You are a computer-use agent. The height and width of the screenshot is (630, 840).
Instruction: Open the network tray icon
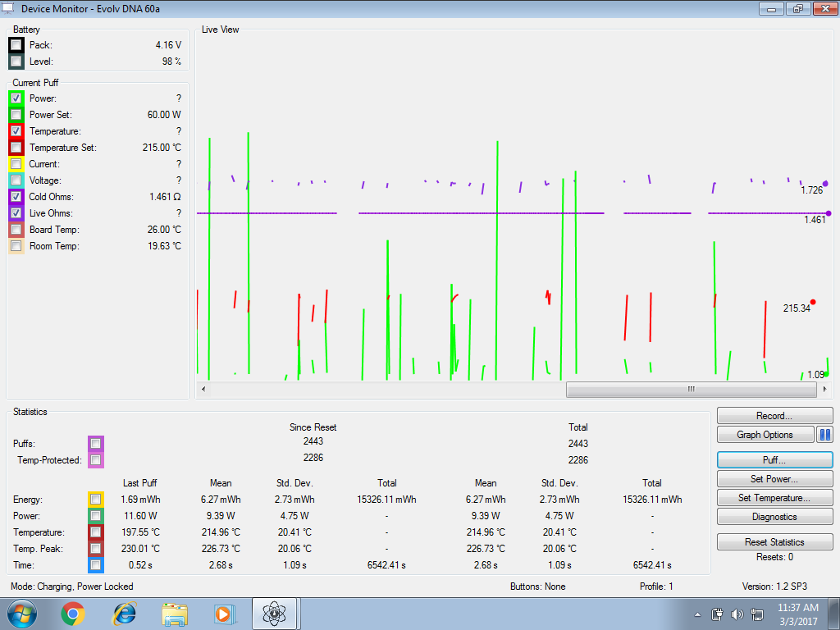757,614
